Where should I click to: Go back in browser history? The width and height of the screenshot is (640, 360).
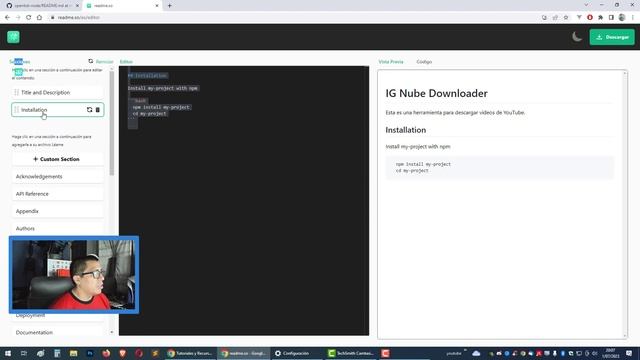click(x=7, y=18)
